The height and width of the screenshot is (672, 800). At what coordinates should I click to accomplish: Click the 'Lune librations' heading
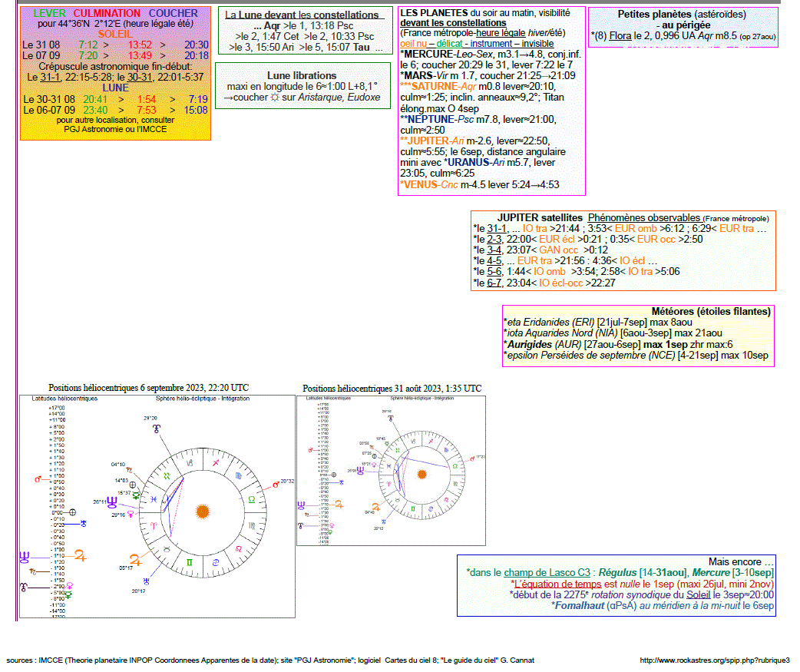[302, 75]
